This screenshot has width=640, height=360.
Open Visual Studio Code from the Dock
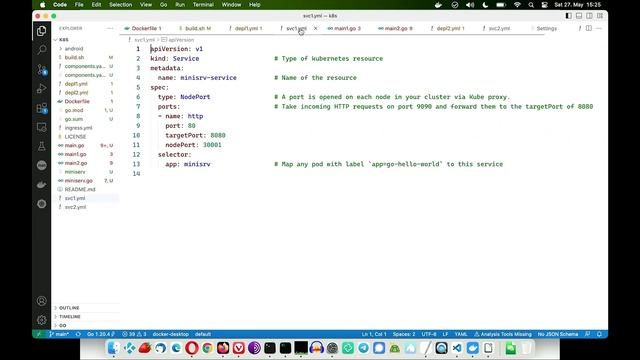click(x=457, y=348)
